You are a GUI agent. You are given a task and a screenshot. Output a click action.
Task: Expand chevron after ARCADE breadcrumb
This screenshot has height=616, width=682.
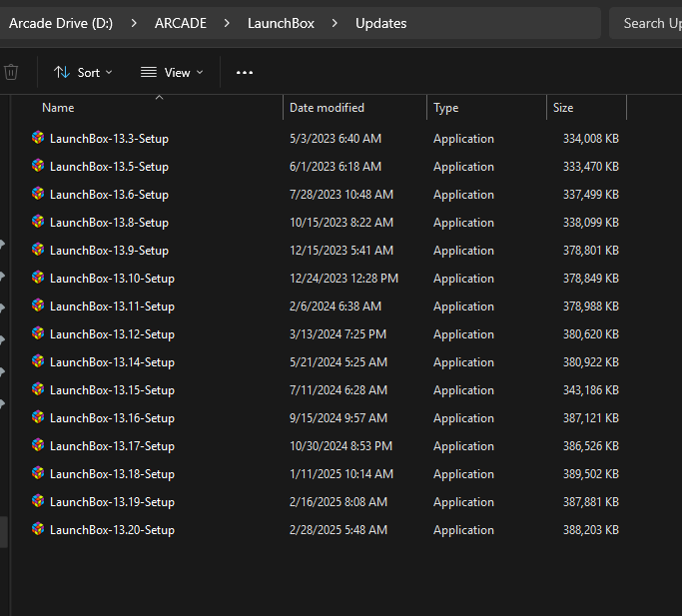[227, 23]
